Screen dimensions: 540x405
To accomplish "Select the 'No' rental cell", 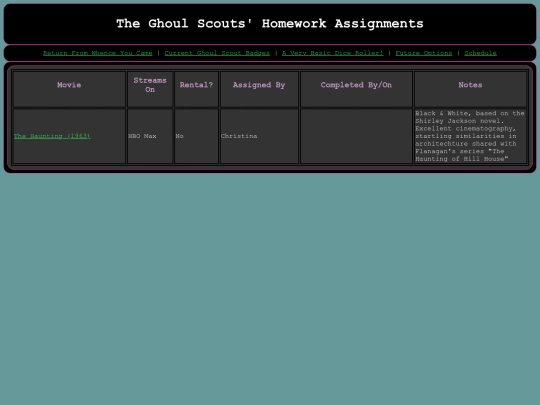I will pos(196,136).
